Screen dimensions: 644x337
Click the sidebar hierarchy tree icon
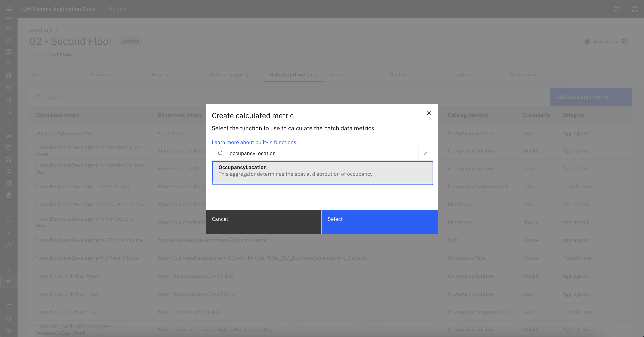point(9,244)
